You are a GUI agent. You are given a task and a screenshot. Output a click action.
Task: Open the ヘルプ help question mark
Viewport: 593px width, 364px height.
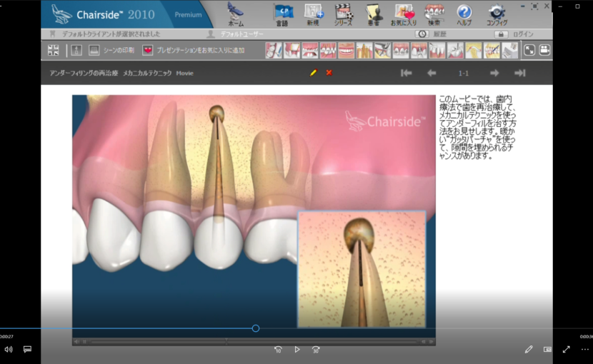[464, 14]
